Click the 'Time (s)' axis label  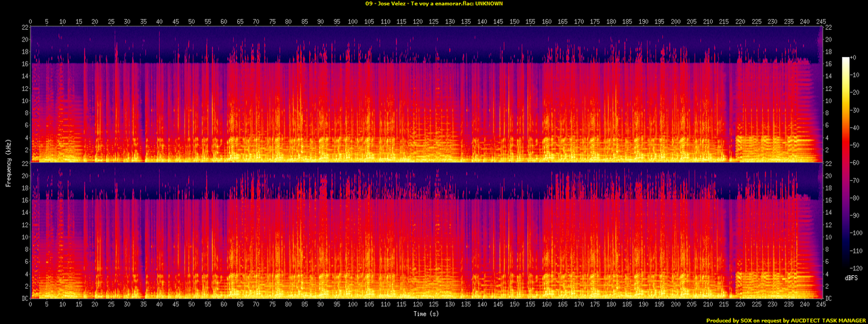coord(427,314)
